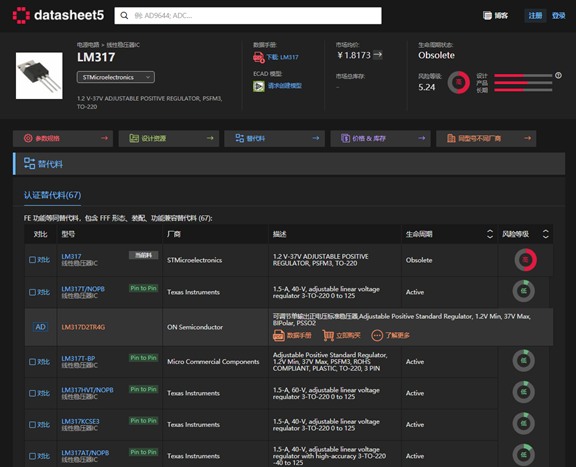
Task: Click the search magnifier icon
Action: pos(125,15)
